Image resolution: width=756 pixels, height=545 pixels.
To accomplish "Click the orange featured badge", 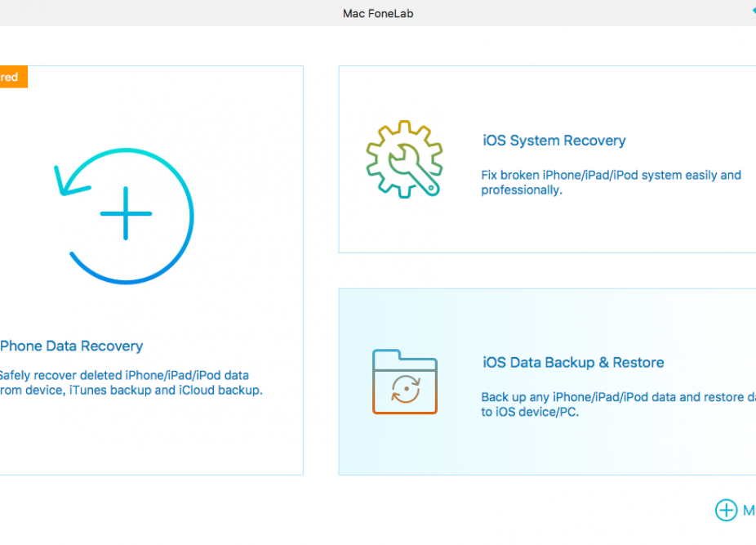I will (x=14, y=77).
